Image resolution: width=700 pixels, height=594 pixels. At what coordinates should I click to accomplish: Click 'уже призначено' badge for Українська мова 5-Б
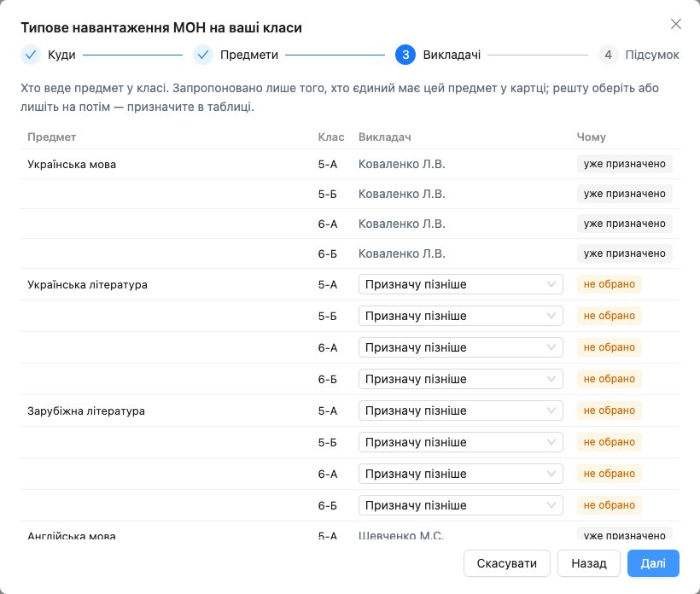tap(625, 194)
